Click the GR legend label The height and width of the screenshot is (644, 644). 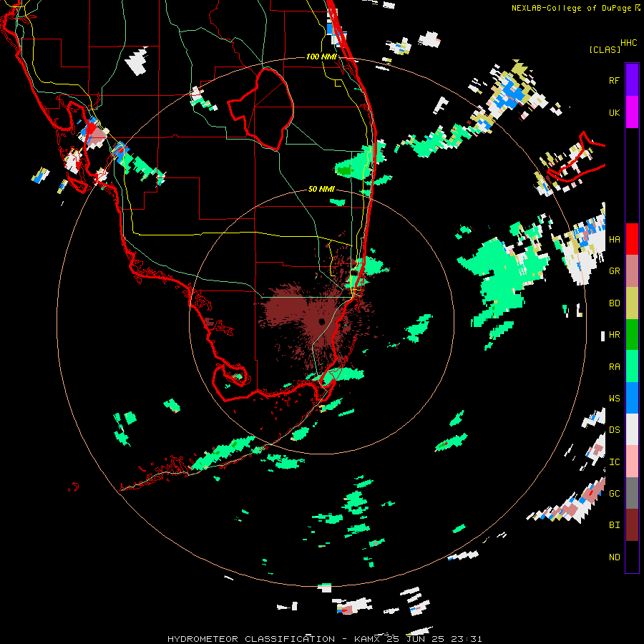[x=614, y=271]
